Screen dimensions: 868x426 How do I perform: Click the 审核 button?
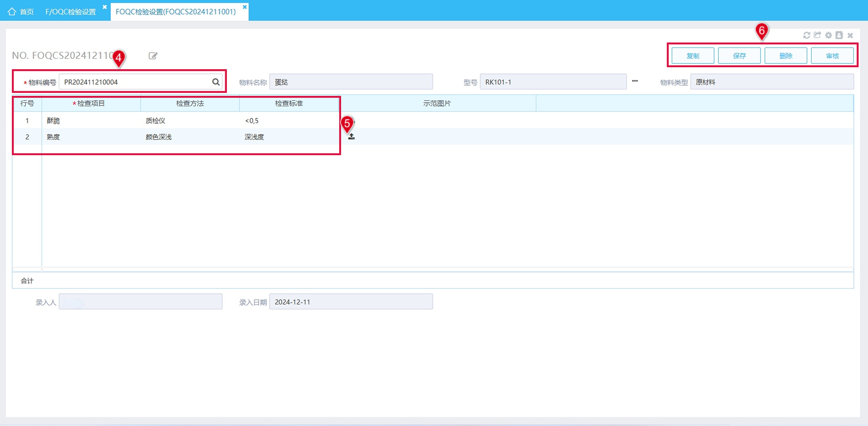[x=832, y=56]
